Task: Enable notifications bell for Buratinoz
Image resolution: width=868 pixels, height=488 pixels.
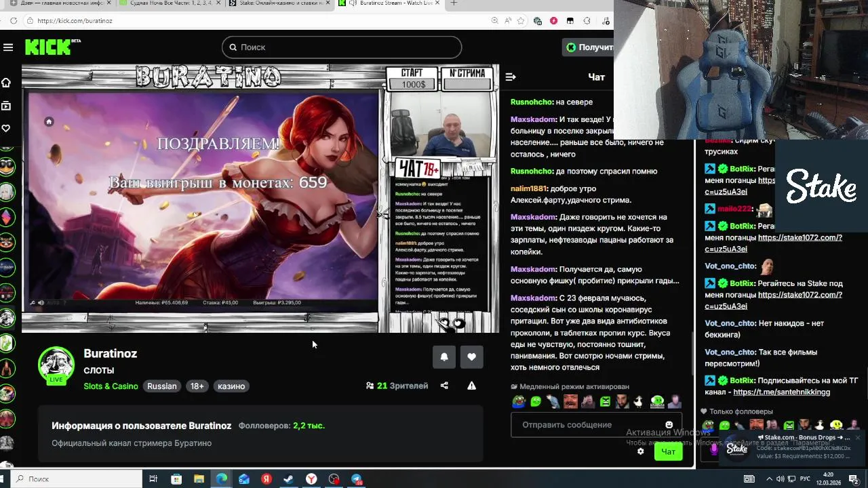Action: pyautogui.click(x=444, y=357)
